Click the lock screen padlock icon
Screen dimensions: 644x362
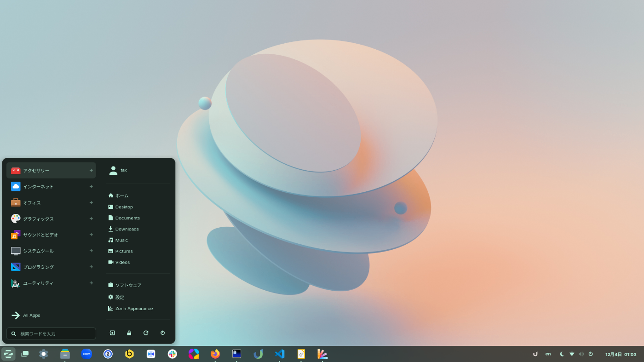pyautogui.click(x=129, y=333)
